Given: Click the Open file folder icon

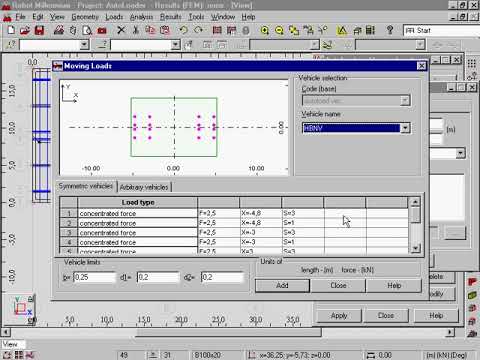Looking at the screenshot, I should click(x=25, y=30).
